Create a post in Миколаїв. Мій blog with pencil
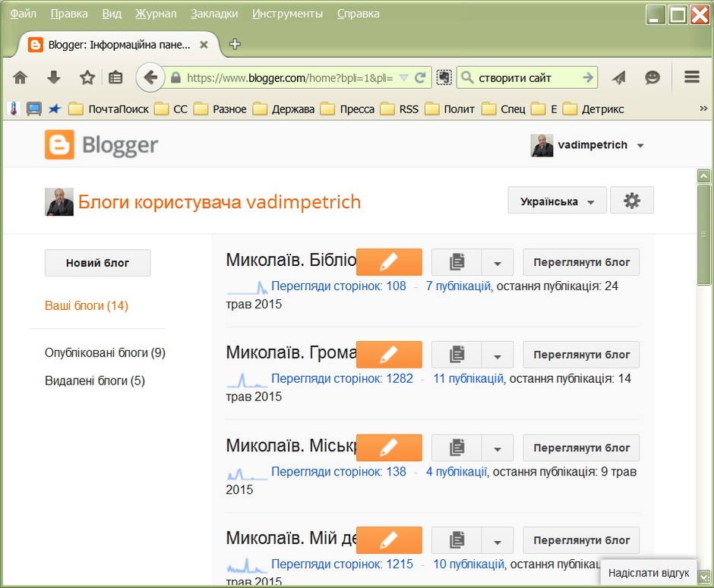This screenshot has height=588, width=714. point(389,541)
